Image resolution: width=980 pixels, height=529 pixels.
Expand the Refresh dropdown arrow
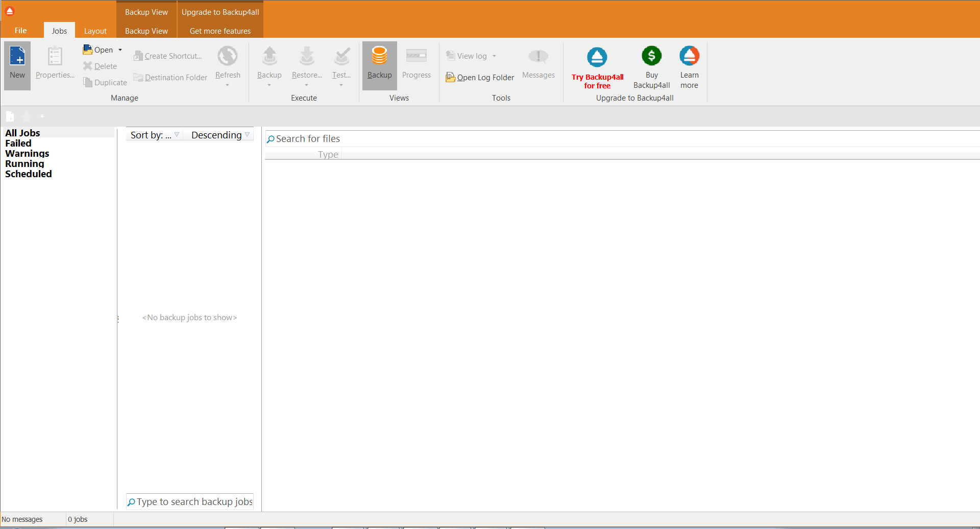(x=228, y=85)
